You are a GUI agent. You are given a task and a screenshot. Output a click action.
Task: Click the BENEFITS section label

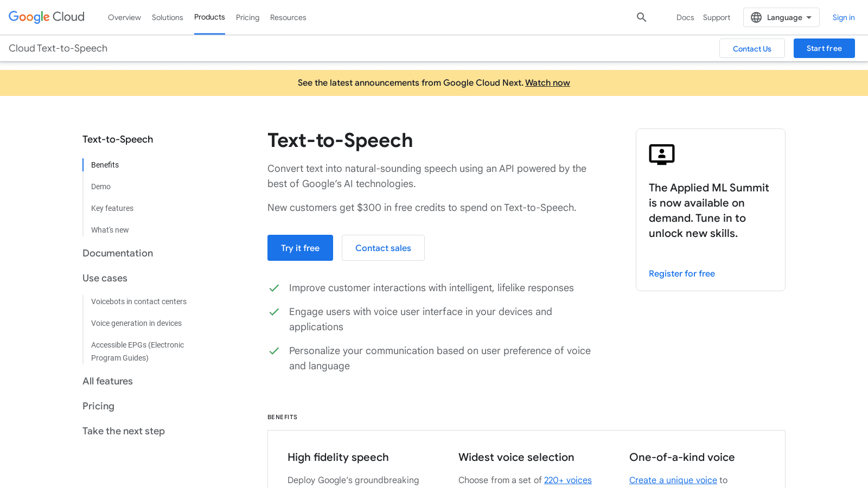pyautogui.click(x=282, y=417)
